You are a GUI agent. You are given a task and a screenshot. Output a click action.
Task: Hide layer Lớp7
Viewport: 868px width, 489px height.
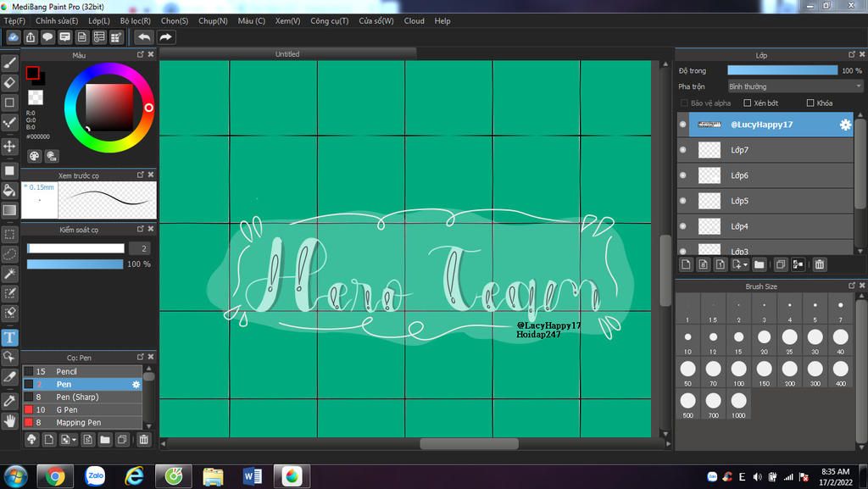click(x=682, y=150)
